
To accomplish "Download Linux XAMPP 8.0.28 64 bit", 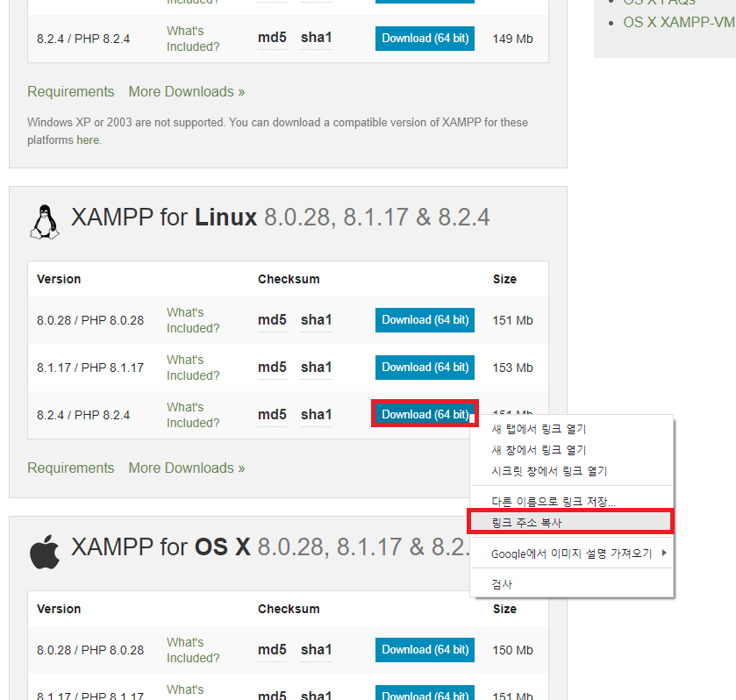I will coord(425,320).
